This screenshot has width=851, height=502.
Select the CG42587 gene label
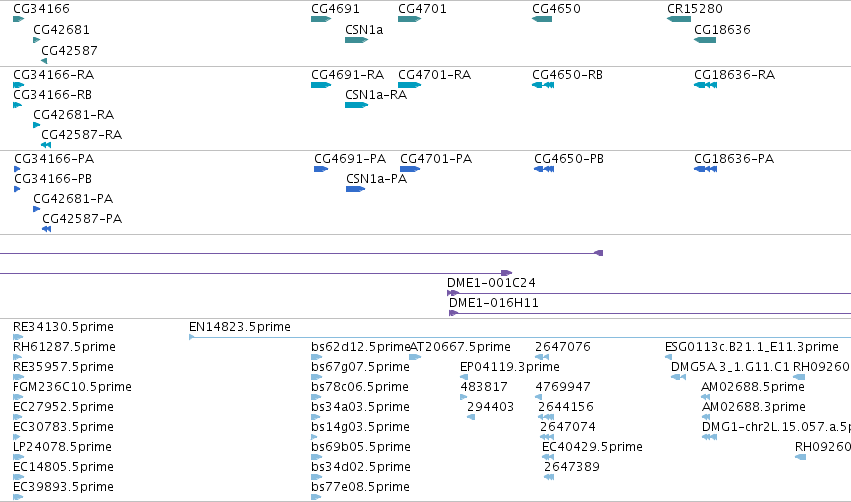click(x=69, y=51)
